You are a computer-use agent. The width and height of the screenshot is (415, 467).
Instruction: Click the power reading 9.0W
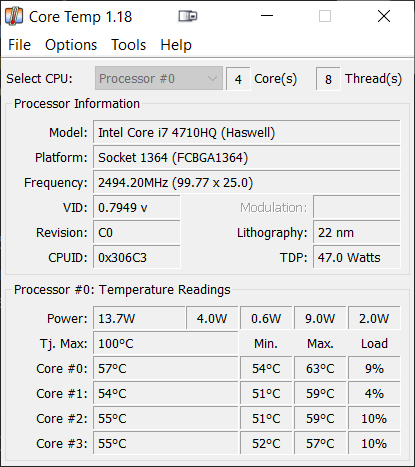click(320, 318)
